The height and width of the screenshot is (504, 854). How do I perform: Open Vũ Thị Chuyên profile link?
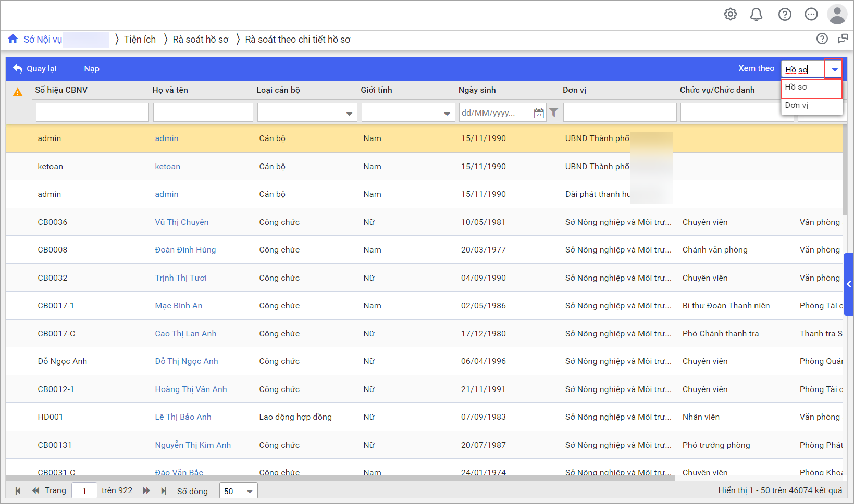[x=181, y=222]
